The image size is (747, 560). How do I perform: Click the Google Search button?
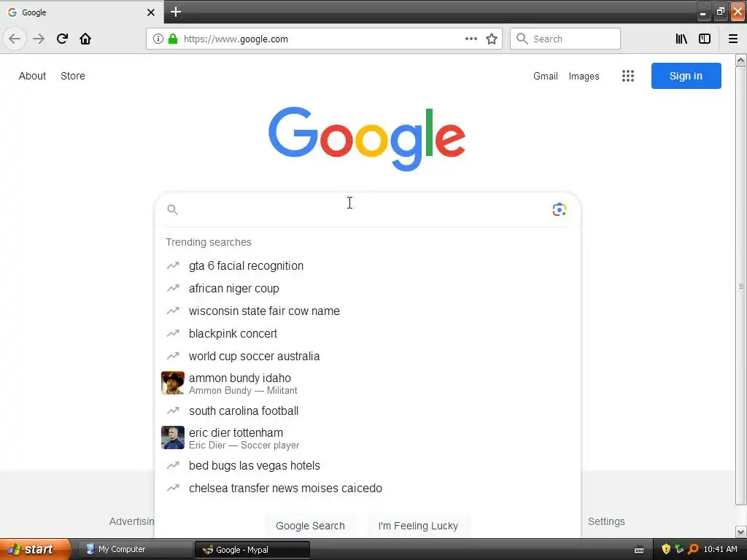[x=310, y=526]
